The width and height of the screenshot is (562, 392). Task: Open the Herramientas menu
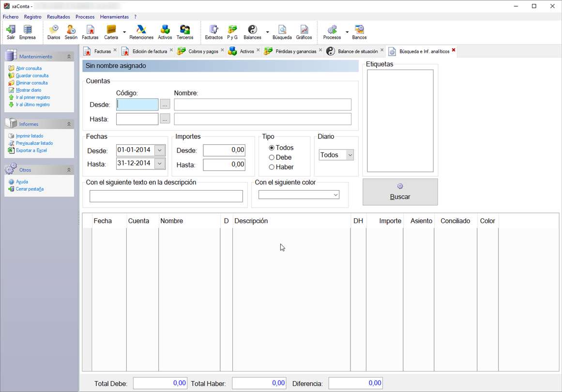pos(114,17)
